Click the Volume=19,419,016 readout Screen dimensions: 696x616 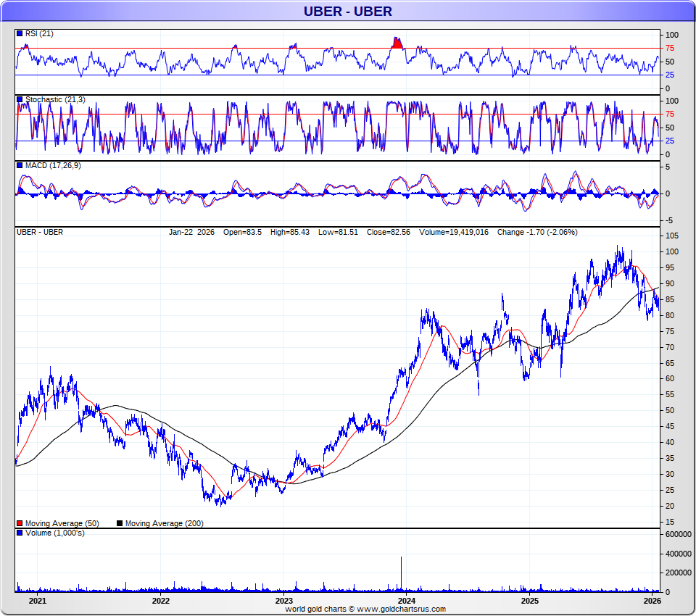tap(454, 232)
